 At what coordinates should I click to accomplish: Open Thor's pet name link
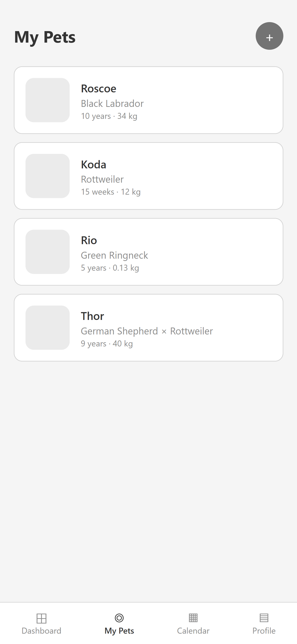tap(92, 316)
